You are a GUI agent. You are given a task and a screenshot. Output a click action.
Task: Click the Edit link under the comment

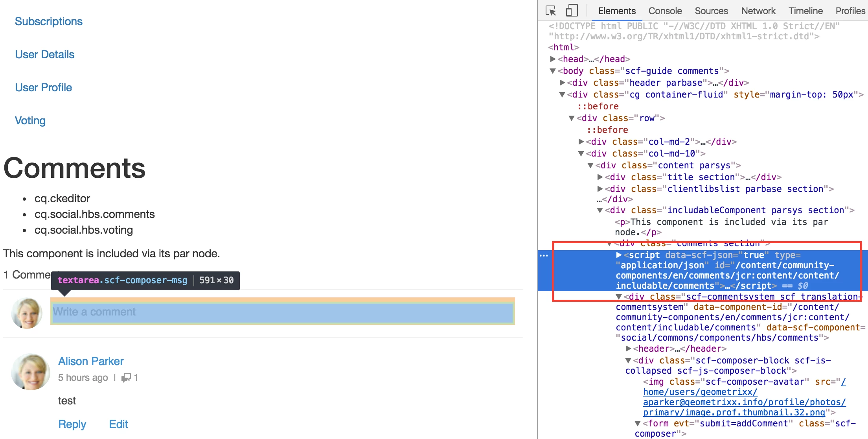point(118,424)
